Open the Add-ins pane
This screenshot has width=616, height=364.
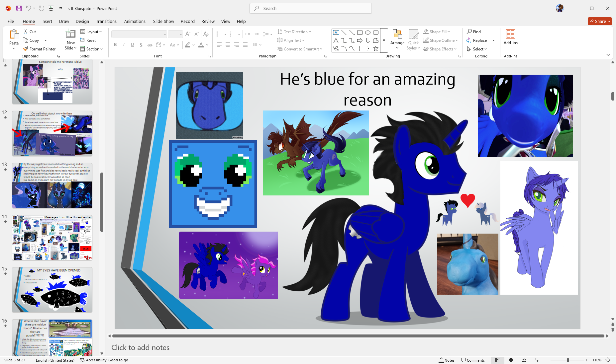tap(511, 37)
